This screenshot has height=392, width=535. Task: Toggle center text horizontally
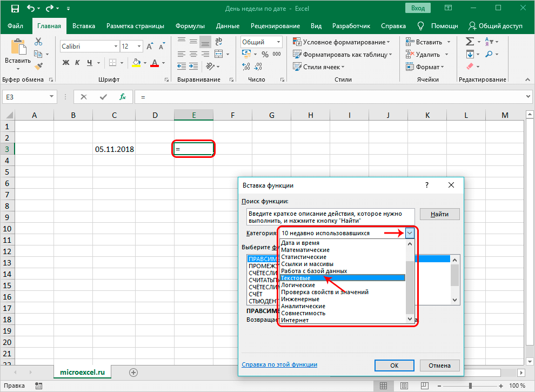(x=193, y=54)
